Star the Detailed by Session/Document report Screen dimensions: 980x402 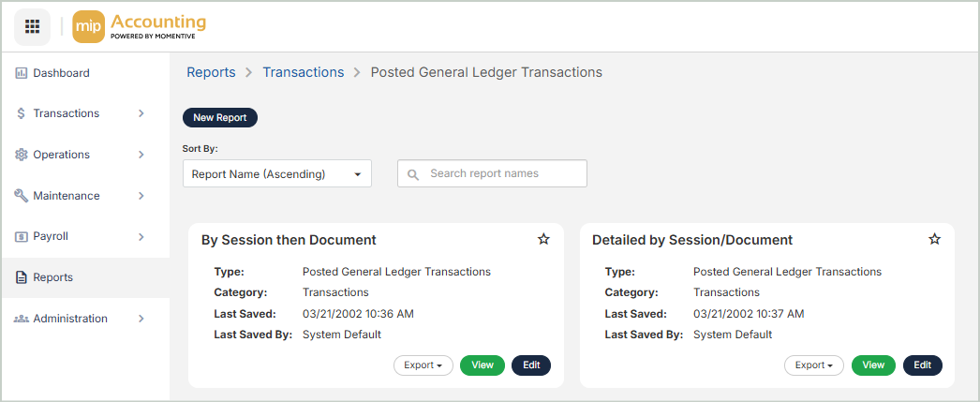pyautogui.click(x=934, y=240)
